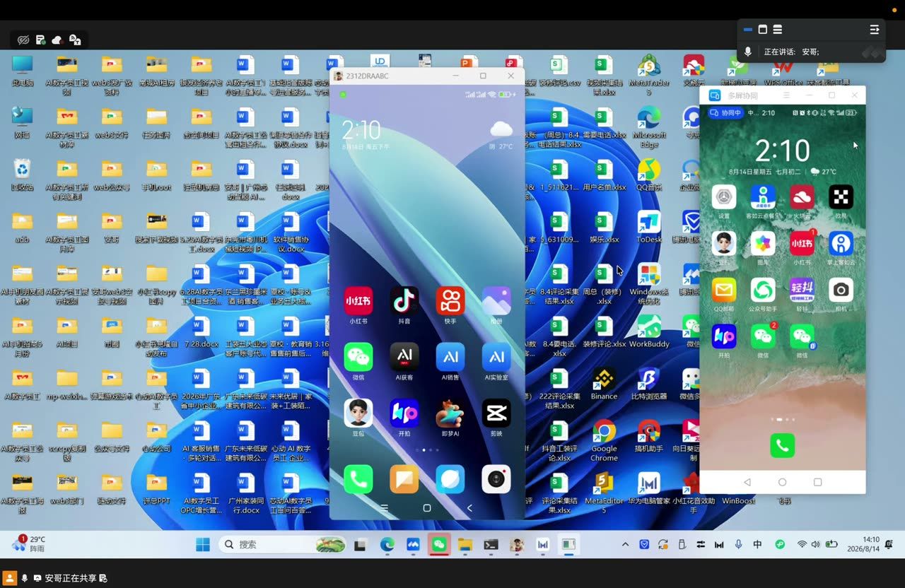Image resolution: width=905 pixels, height=588 pixels.
Task: Open 相机 in the 多屏协同 phone window
Action: [841, 290]
